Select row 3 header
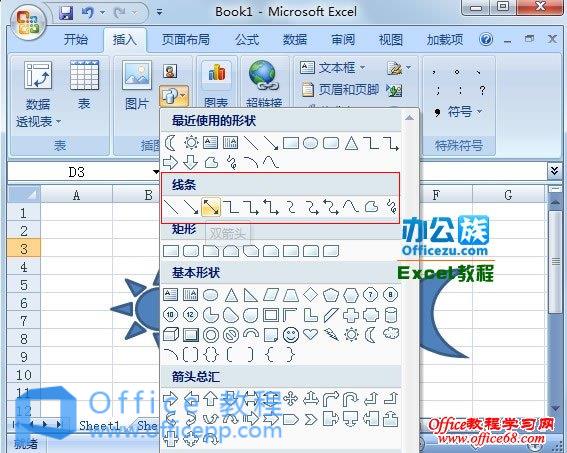This screenshot has height=453, width=567. point(24,249)
